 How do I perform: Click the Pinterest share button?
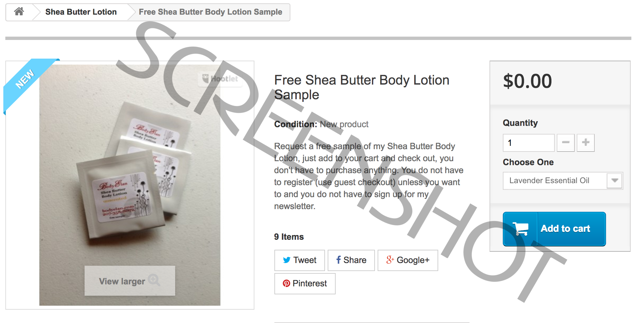click(305, 283)
